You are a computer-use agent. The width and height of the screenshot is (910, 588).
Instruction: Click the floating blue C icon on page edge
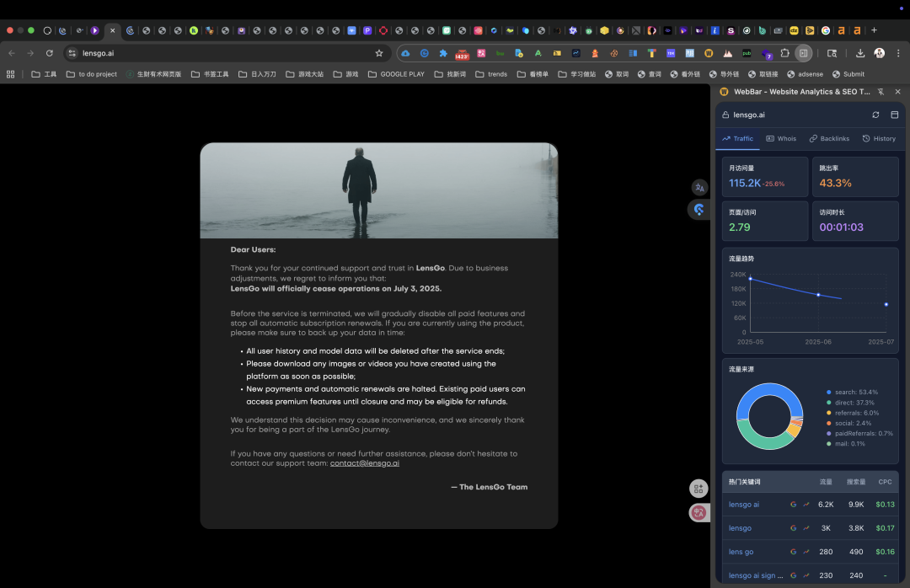699,210
